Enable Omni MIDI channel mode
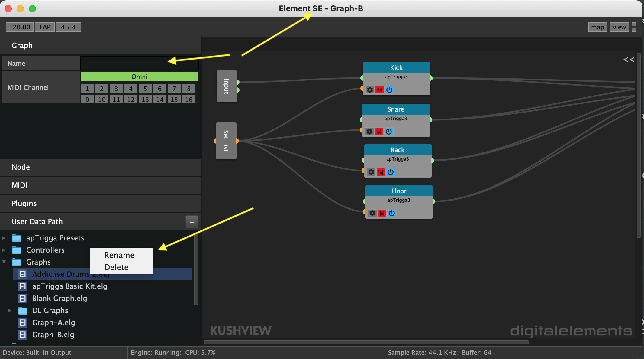The image size is (644, 359). [139, 77]
